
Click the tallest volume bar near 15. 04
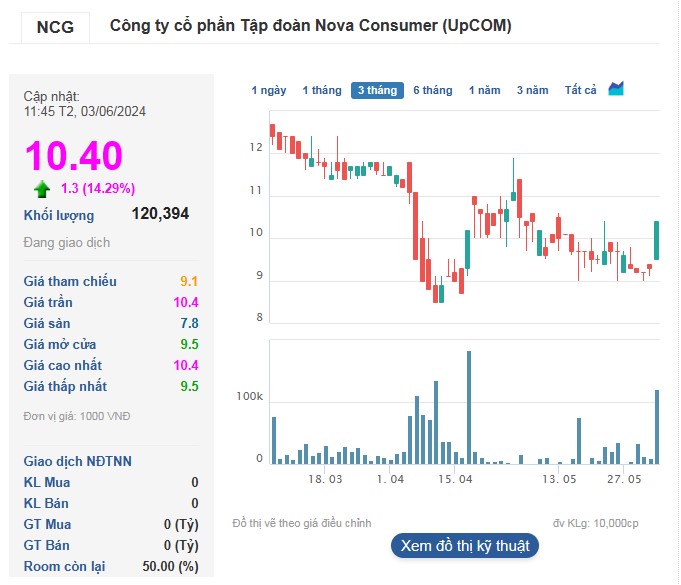click(x=468, y=407)
